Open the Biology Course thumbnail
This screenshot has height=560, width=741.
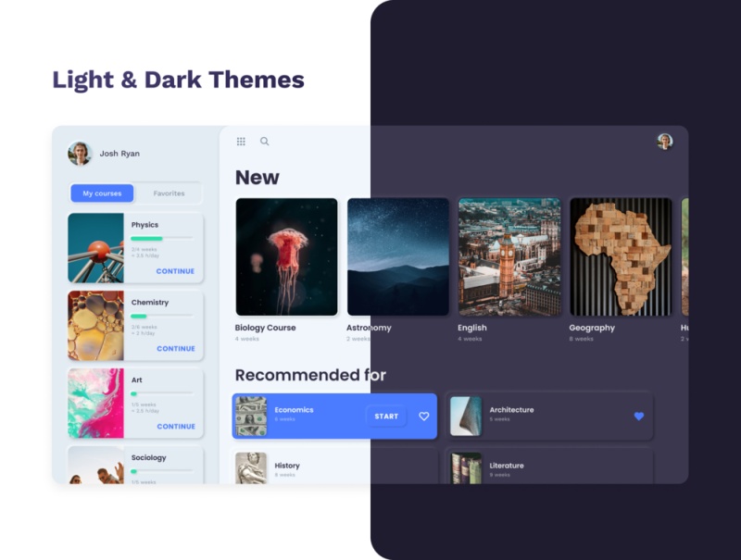(284, 257)
